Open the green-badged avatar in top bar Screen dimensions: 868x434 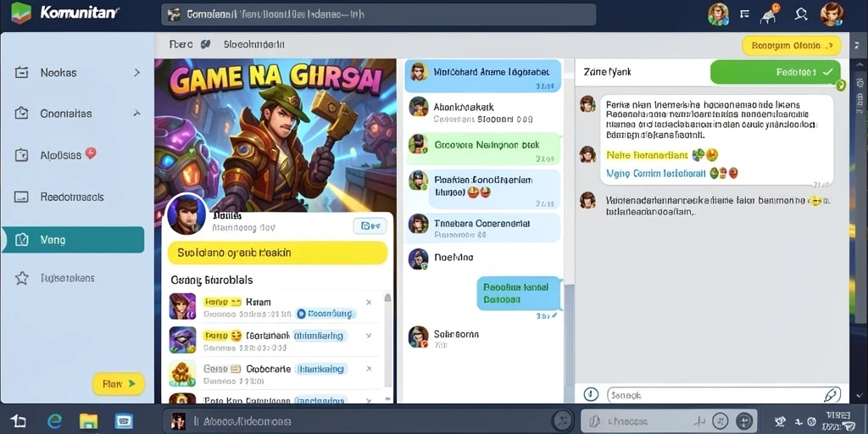(719, 14)
